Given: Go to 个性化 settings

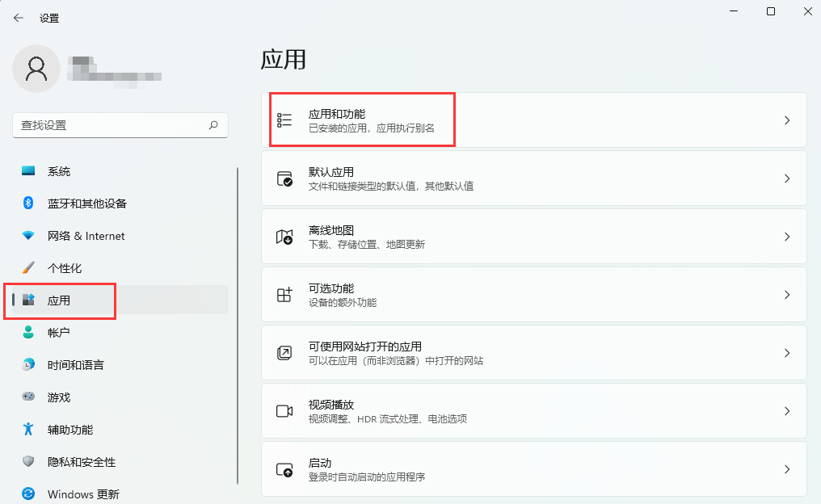Looking at the screenshot, I should point(120,268).
